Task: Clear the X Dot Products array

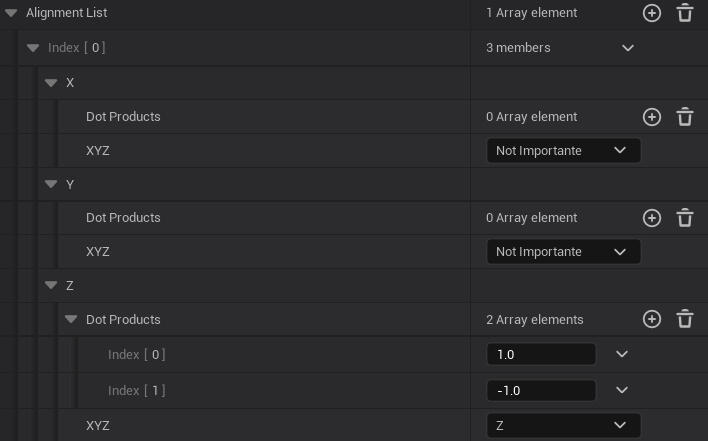Action: 685,117
